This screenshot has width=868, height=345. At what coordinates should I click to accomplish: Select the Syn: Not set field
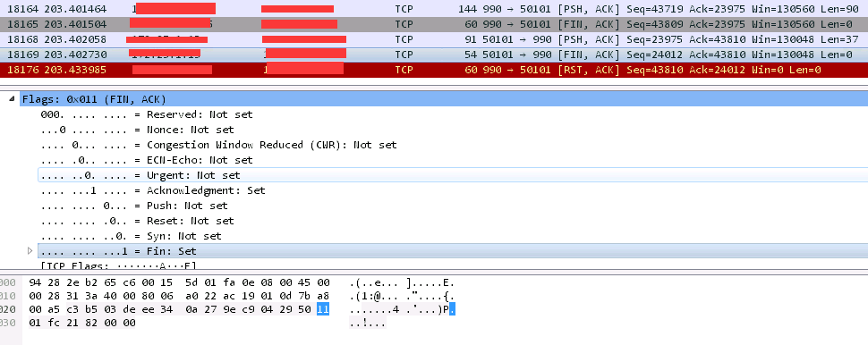click(x=131, y=236)
